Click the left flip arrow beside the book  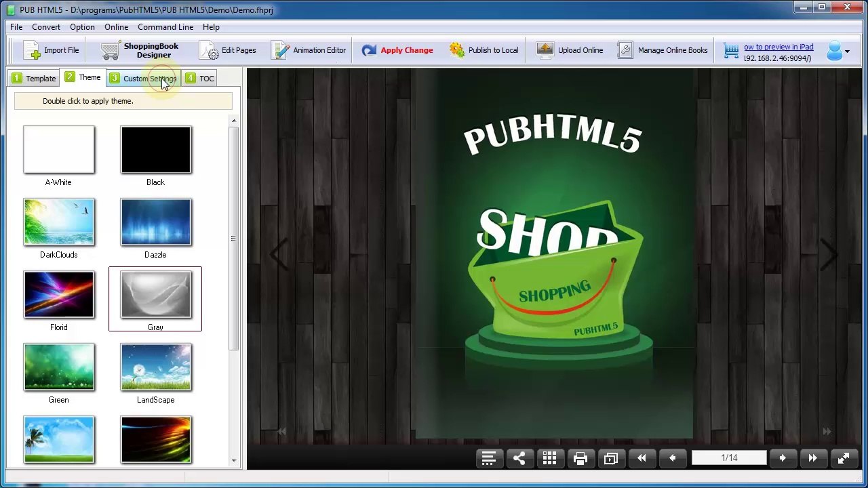(279, 254)
